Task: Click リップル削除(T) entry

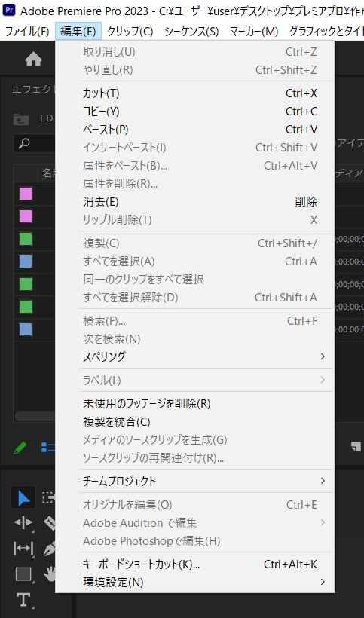Action: 195,219
